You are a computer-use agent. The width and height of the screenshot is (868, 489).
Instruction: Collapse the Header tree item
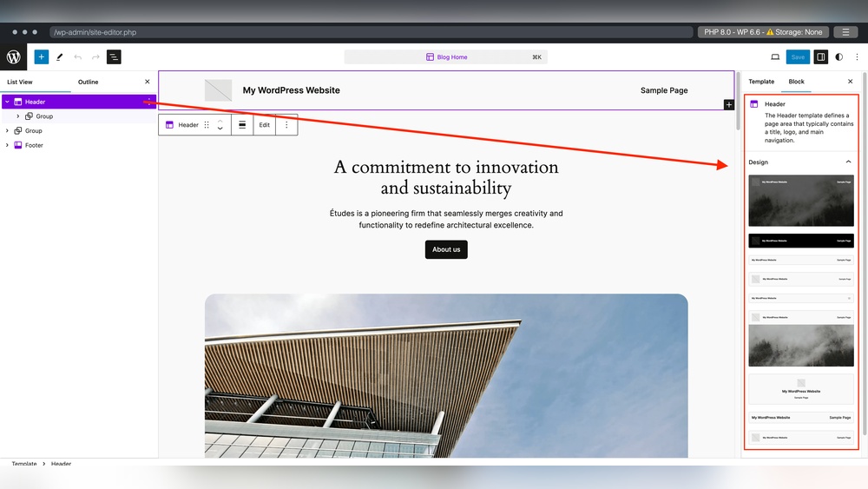coord(7,102)
